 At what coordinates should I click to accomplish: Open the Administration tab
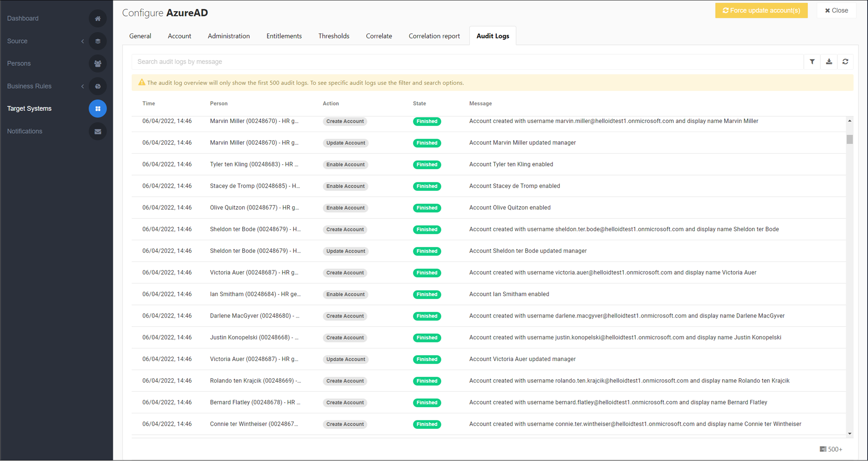coord(229,36)
